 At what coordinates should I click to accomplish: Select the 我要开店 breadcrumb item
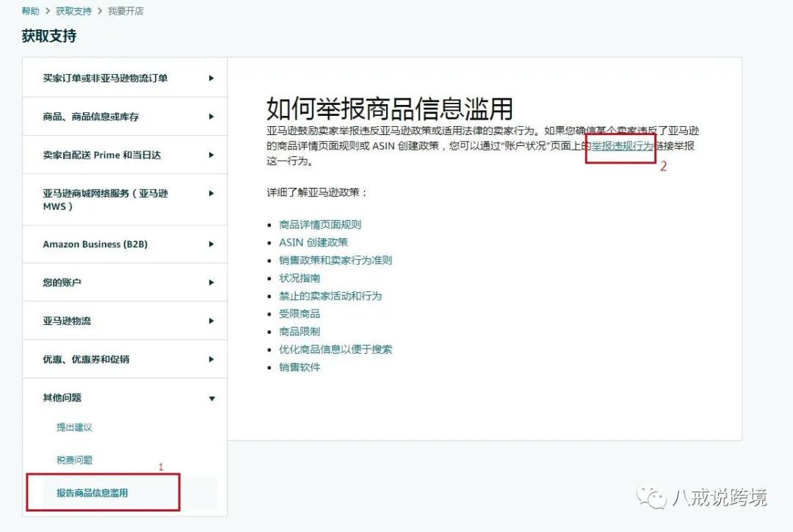coord(126,11)
